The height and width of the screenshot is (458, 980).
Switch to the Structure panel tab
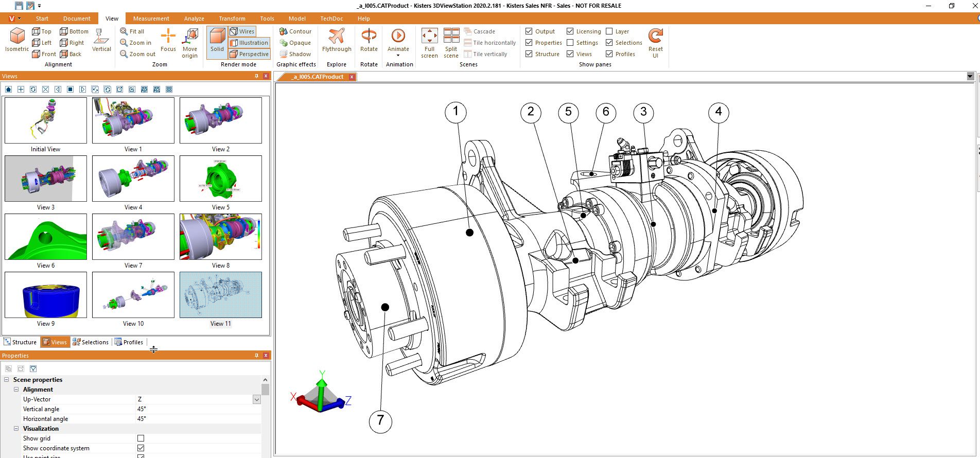point(21,342)
